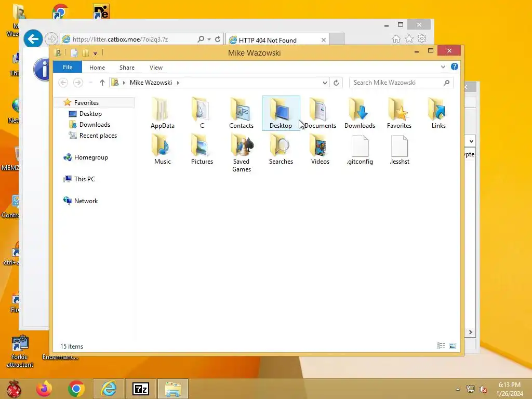Click Internet Explorer favorites star icon

tap(409, 38)
